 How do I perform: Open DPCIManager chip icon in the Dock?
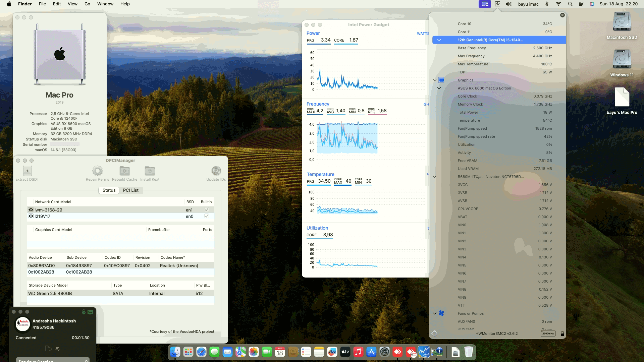pyautogui.click(x=437, y=352)
